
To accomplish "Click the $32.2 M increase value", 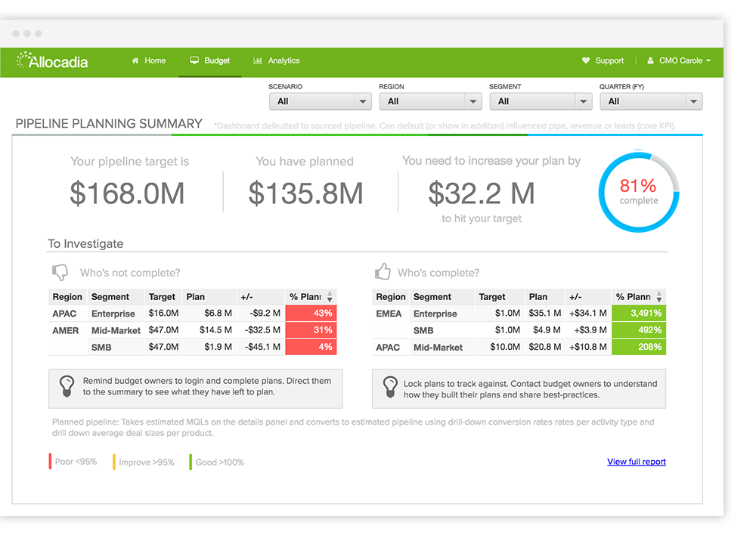I will tap(482, 193).
